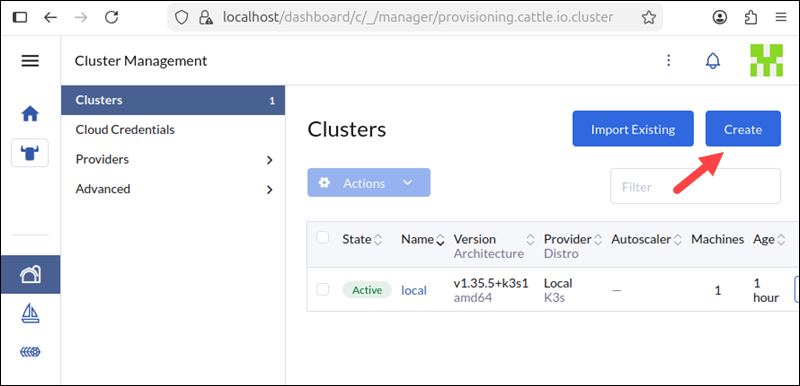Open Cloud Credentials in side navigation
Viewport: 800px width, 386px height.
(173, 130)
